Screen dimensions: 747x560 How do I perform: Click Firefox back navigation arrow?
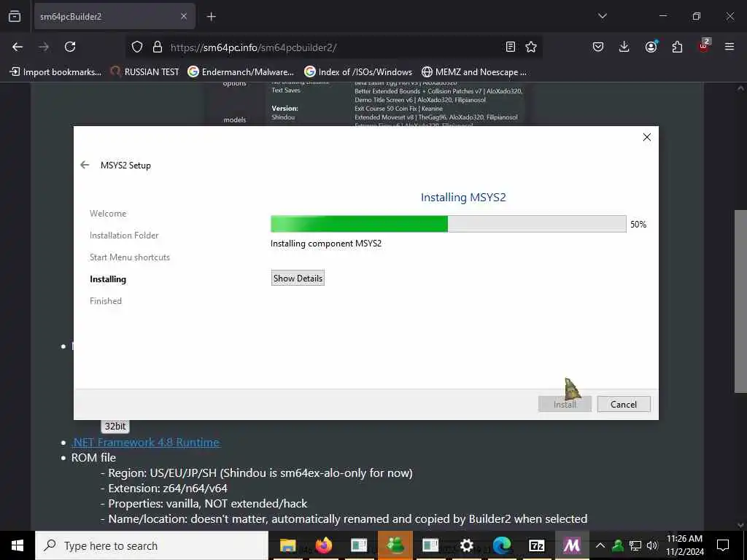click(18, 47)
